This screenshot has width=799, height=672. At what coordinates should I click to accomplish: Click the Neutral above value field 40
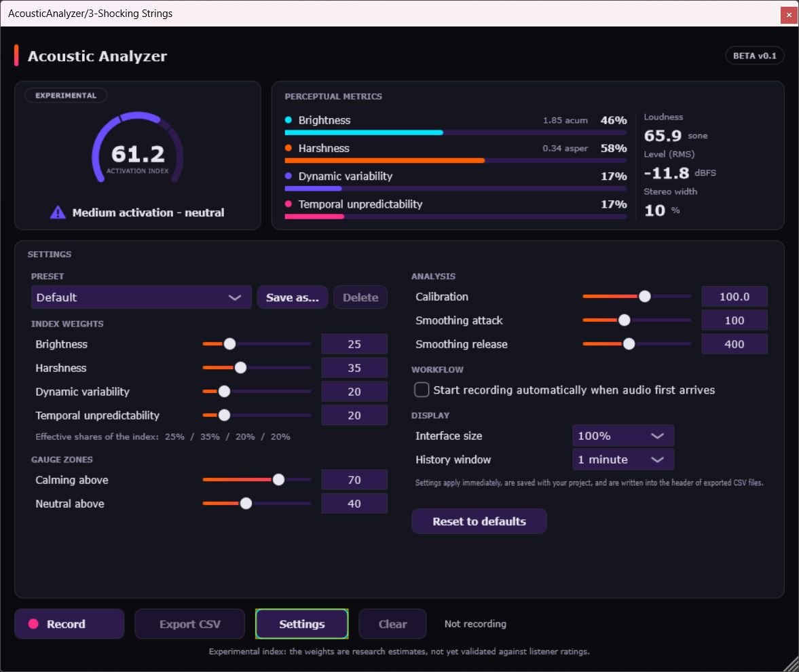click(x=354, y=504)
